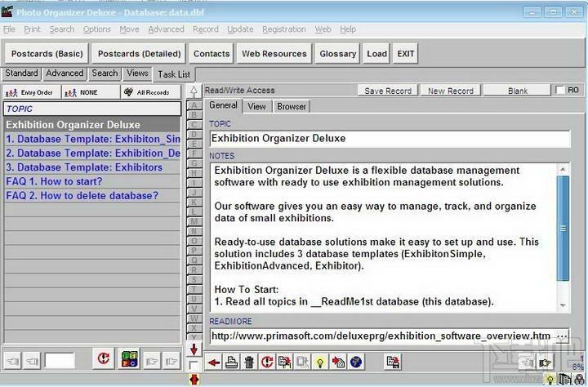Click the red double arrow icon at bottom

(x=194, y=380)
